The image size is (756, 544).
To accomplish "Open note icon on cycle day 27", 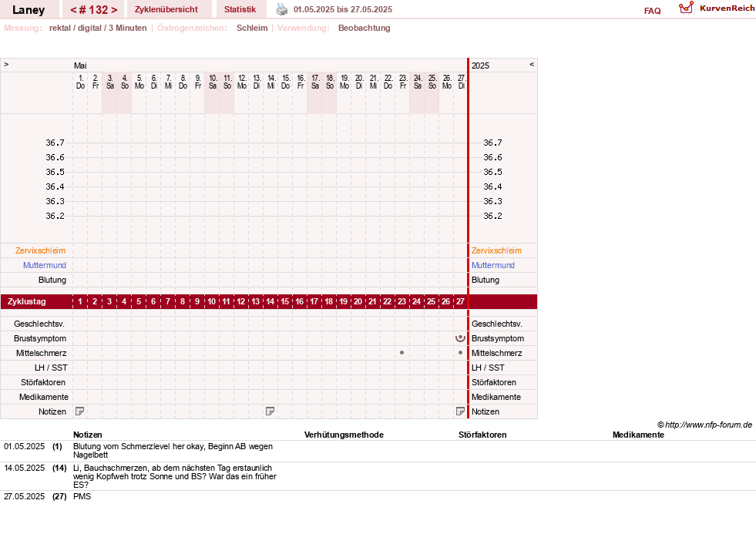I will [460, 411].
